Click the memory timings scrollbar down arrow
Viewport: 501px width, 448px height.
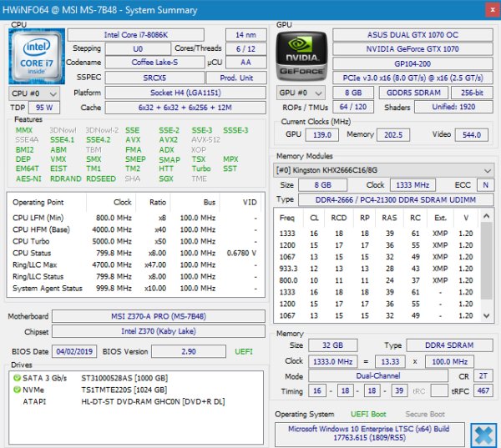point(486,315)
